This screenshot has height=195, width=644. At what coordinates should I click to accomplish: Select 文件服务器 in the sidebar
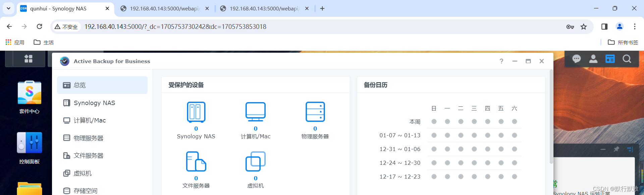pyautogui.click(x=102, y=156)
